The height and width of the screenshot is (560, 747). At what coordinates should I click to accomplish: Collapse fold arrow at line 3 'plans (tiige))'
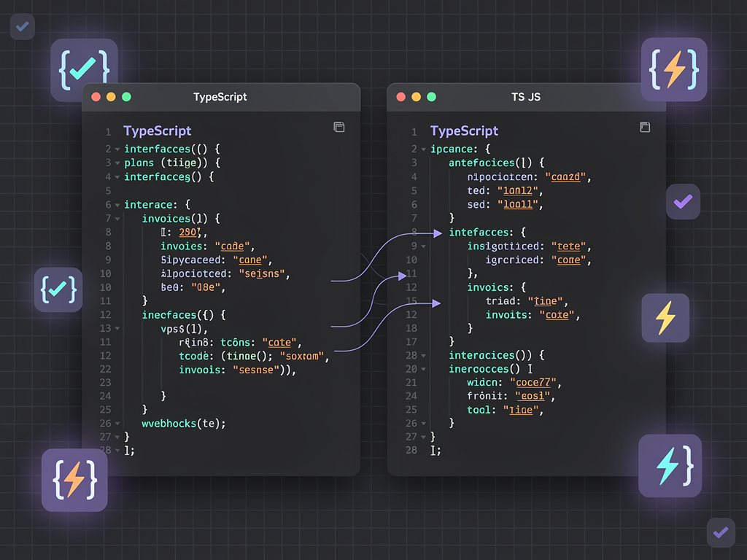pyautogui.click(x=117, y=163)
